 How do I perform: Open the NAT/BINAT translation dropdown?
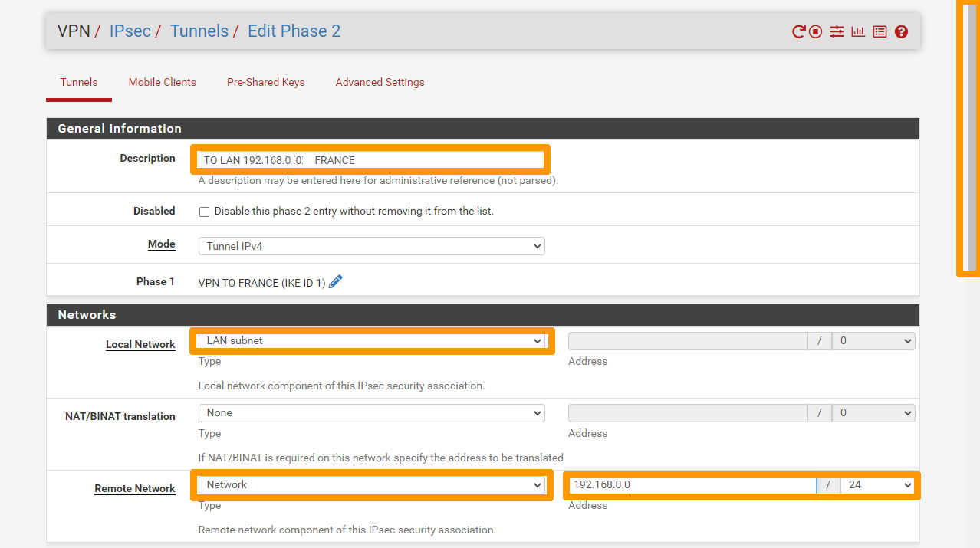[371, 412]
